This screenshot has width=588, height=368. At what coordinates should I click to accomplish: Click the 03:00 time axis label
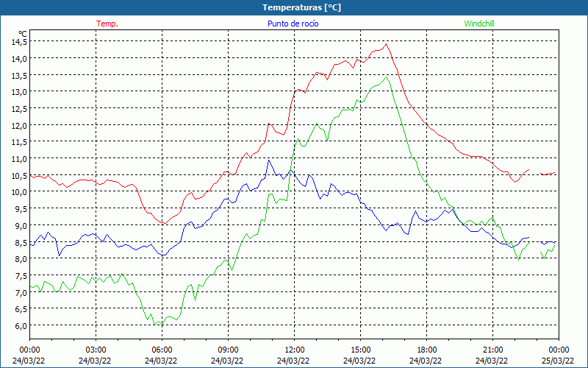[96, 350]
